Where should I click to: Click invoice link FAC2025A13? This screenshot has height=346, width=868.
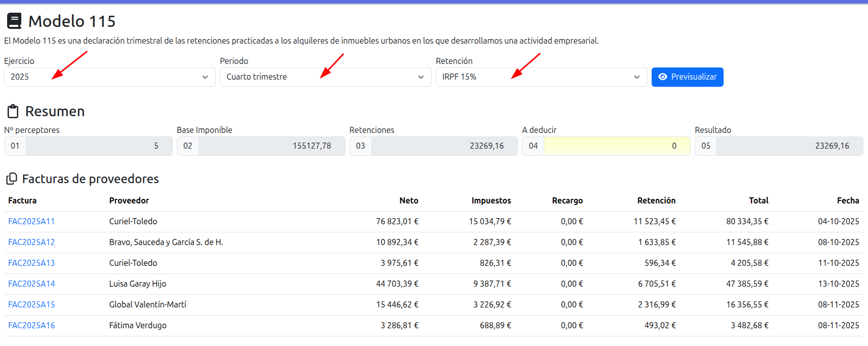tap(31, 263)
